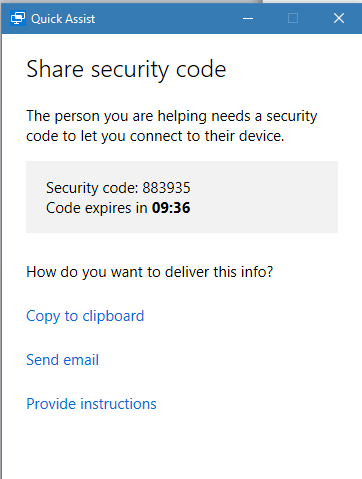Click the 'connect to their device' text line
Image resolution: width=362 pixels, height=479 pixels.
click(155, 136)
